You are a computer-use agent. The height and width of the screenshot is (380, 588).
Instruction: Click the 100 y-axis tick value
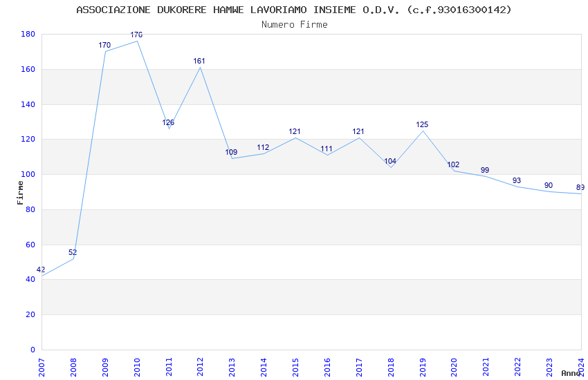click(x=28, y=175)
